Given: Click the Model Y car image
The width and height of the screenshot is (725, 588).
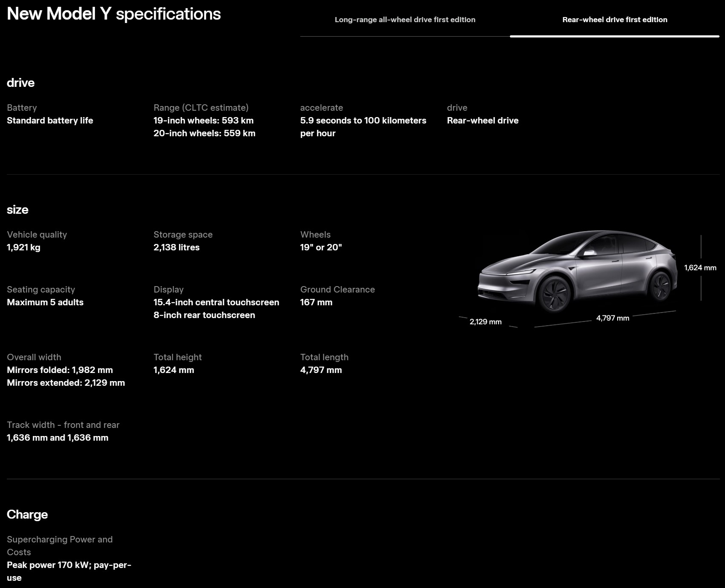Looking at the screenshot, I should click(x=577, y=271).
